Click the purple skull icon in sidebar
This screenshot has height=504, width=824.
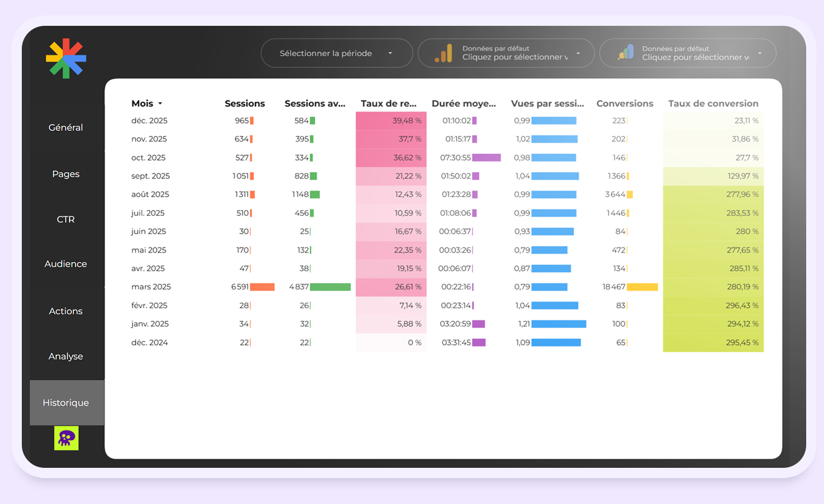pyautogui.click(x=67, y=438)
